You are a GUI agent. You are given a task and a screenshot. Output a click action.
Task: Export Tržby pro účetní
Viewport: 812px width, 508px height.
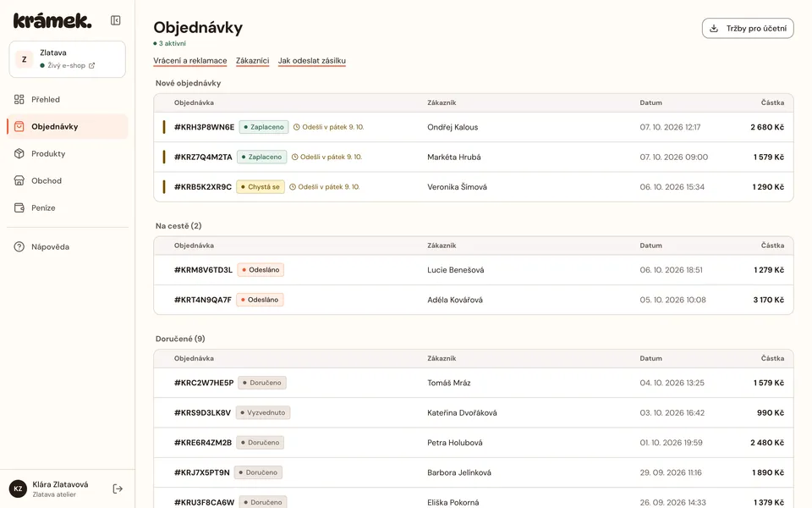748,29
